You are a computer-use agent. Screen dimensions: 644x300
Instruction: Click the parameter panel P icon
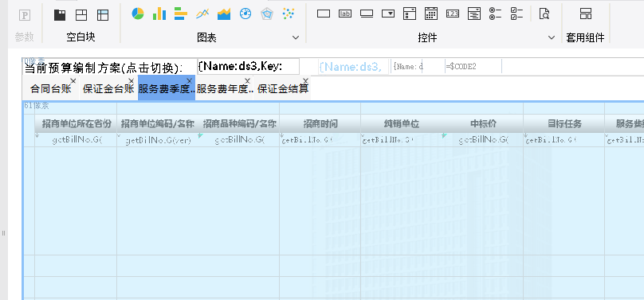click(x=25, y=16)
